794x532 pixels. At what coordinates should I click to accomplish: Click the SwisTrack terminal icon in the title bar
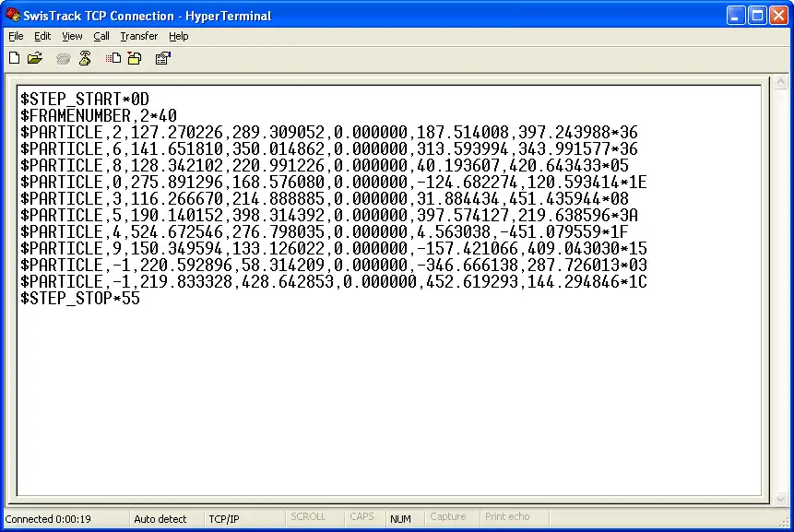coord(12,15)
